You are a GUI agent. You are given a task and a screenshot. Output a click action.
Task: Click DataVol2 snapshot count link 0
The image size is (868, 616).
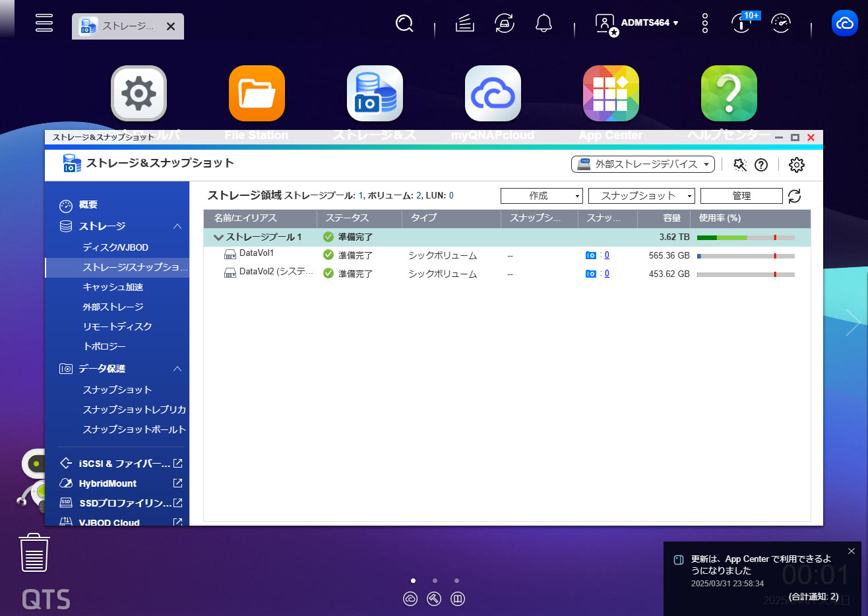pos(607,274)
